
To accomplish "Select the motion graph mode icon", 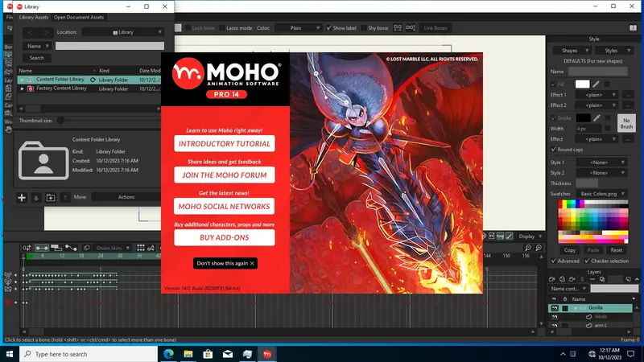I will pos(71,248).
